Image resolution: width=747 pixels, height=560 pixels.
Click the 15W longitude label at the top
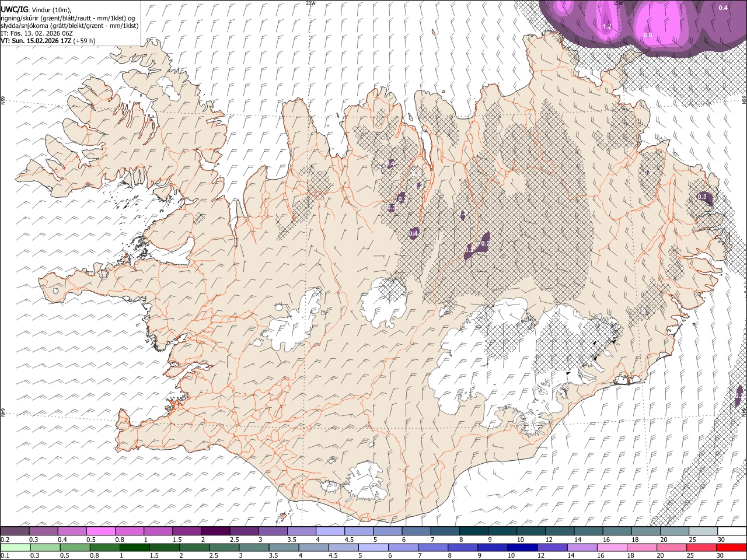point(619,3)
